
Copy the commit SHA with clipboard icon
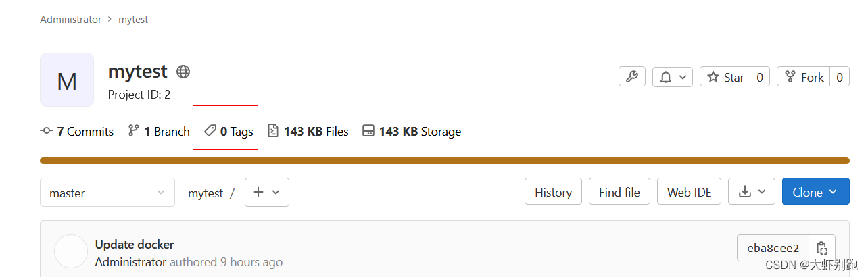tap(821, 248)
